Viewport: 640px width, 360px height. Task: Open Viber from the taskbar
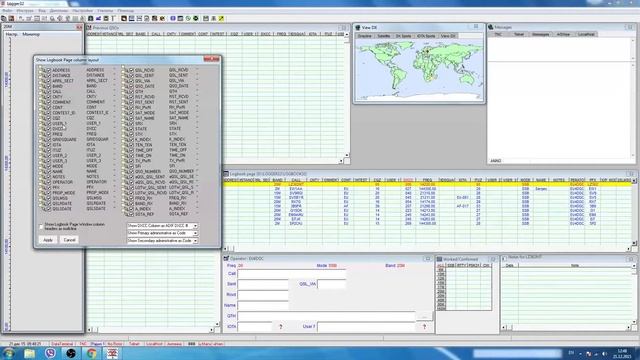(x=50, y=353)
